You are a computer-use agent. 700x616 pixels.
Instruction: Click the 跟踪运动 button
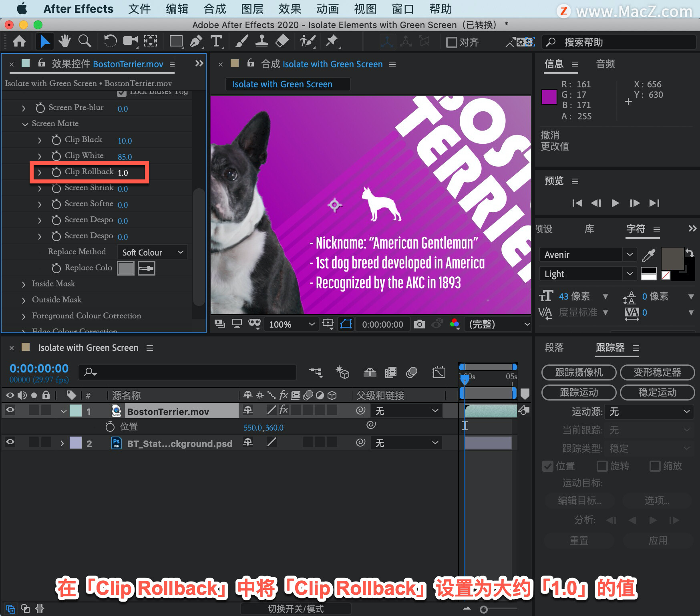pyautogui.click(x=579, y=393)
